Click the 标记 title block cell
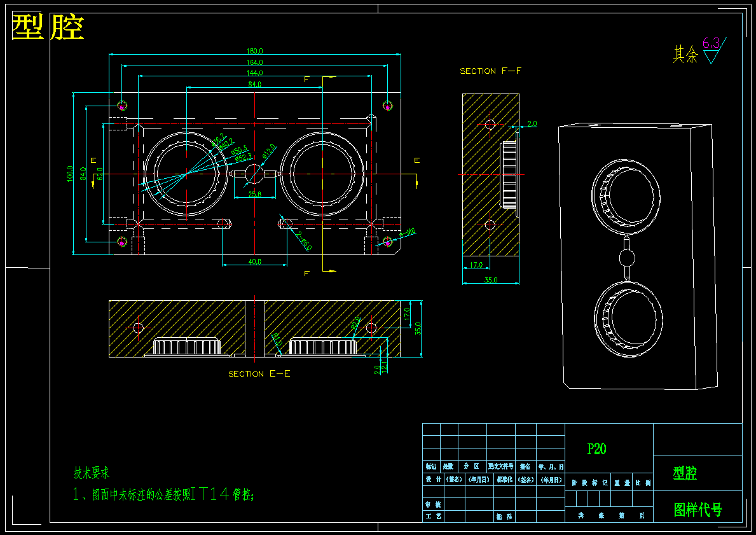The height and width of the screenshot is (535, 756). (431, 466)
